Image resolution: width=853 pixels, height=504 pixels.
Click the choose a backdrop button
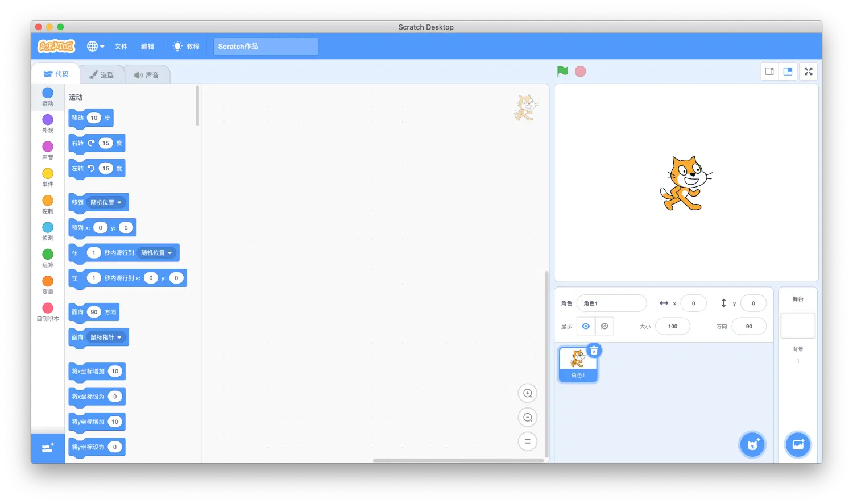798,444
